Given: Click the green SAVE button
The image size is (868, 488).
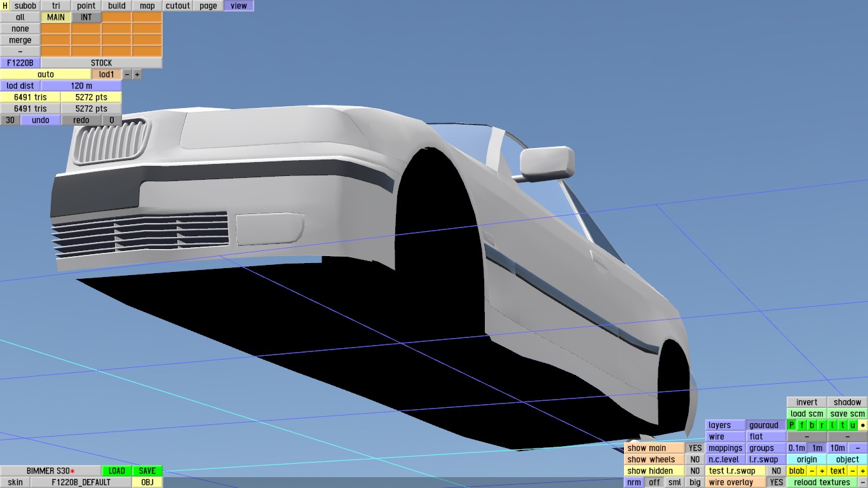Looking at the screenshot, I should [x=147, y=471].
